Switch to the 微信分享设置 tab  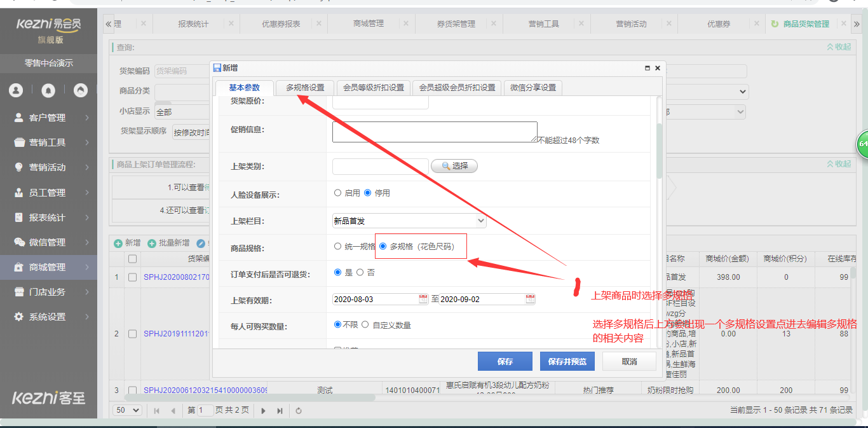tap(533, 88)
